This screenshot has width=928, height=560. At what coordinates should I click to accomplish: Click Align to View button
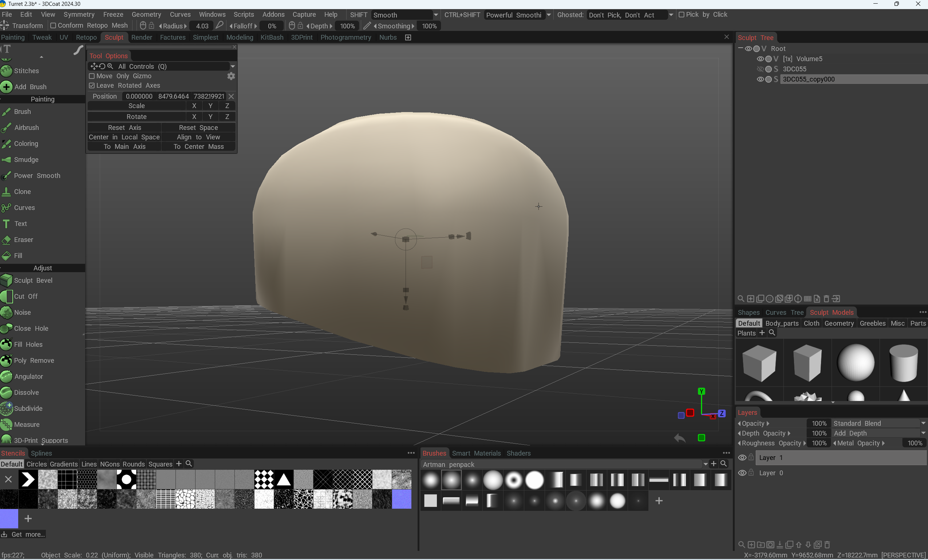198,137
